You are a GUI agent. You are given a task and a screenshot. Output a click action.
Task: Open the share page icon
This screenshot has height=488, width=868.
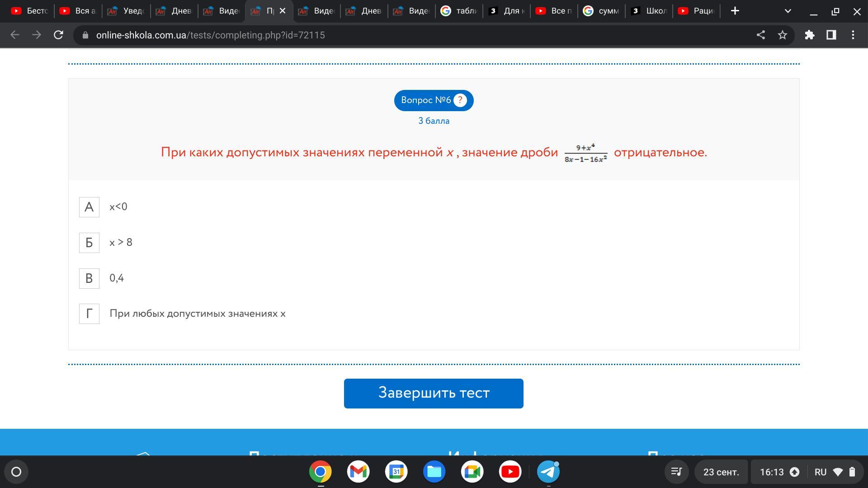pos(761,35)
